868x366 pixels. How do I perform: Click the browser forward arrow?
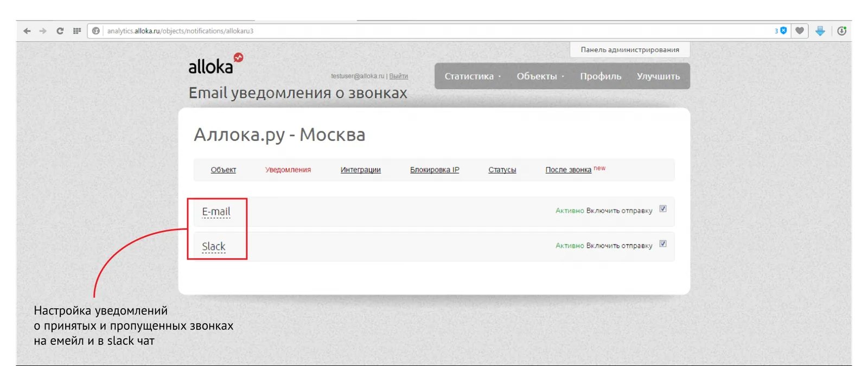coord(43,31)
